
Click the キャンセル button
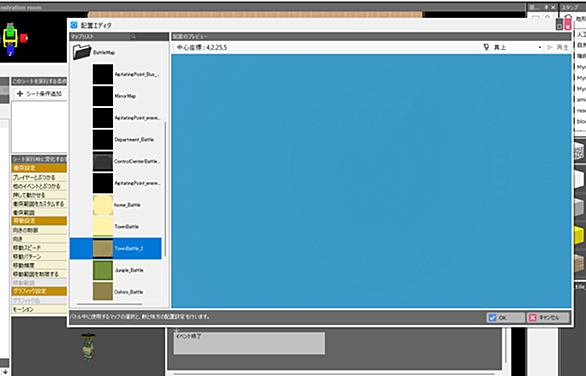(x=548, y=317)
